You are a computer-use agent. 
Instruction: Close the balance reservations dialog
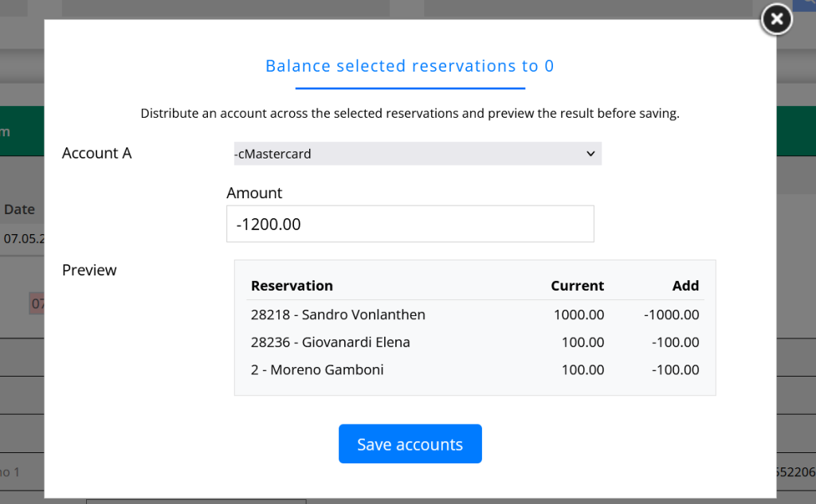click(776, 19)
